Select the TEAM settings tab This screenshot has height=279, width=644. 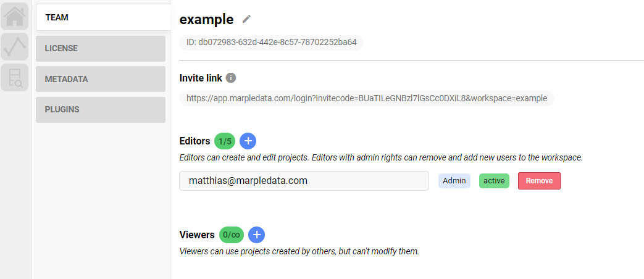click(x=103, y=17)
